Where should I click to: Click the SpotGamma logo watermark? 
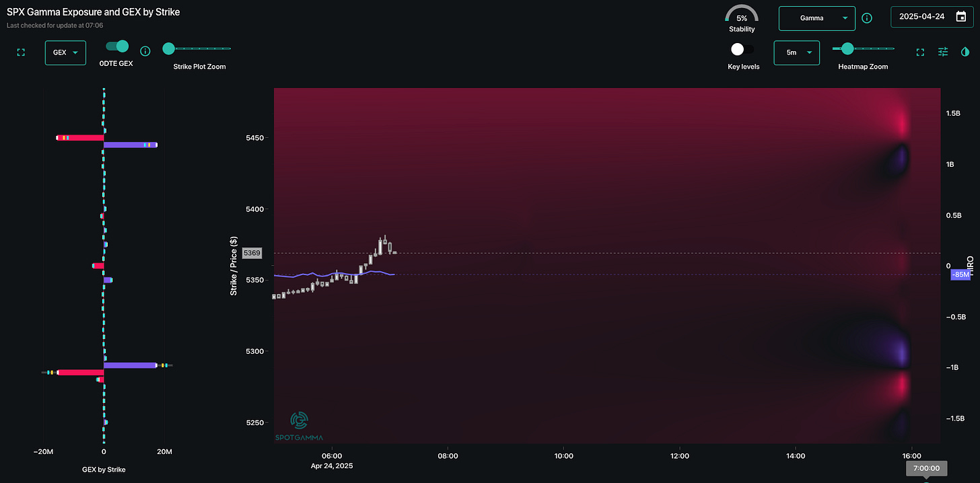point(299,426)
